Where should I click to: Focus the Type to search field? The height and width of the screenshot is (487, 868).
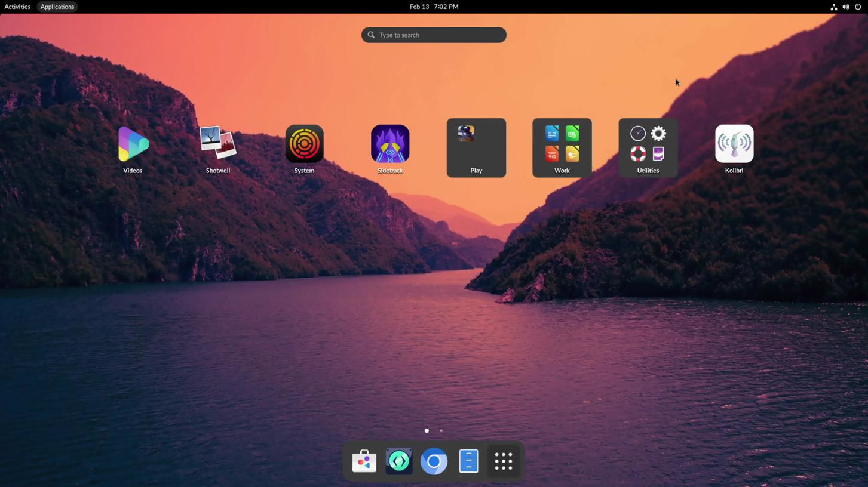pyautogui.click(x=434, y=35)
